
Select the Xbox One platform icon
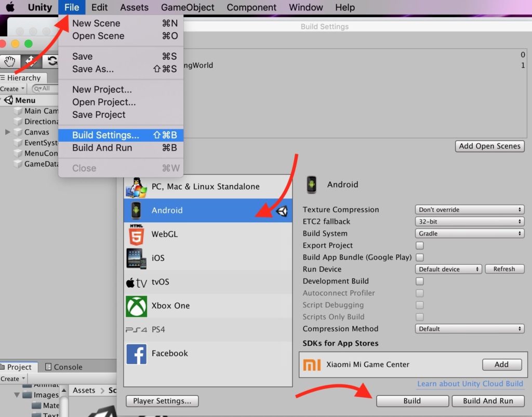136,306
